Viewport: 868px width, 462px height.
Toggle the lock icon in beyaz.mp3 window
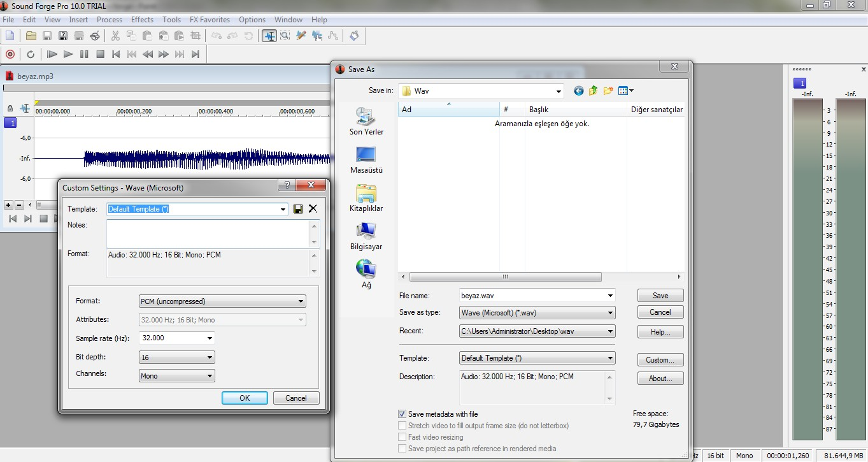(x=10, y=108)
